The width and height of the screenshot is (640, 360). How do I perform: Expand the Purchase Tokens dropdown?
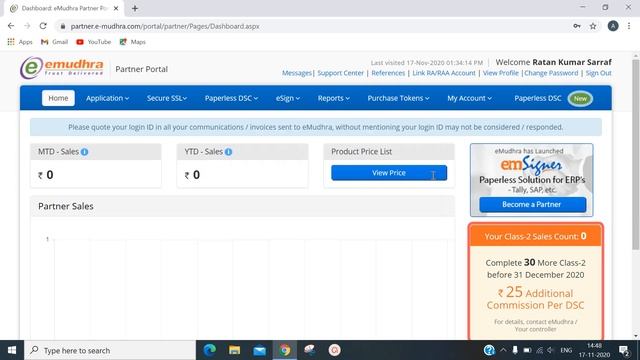click(x=398, y=98)
